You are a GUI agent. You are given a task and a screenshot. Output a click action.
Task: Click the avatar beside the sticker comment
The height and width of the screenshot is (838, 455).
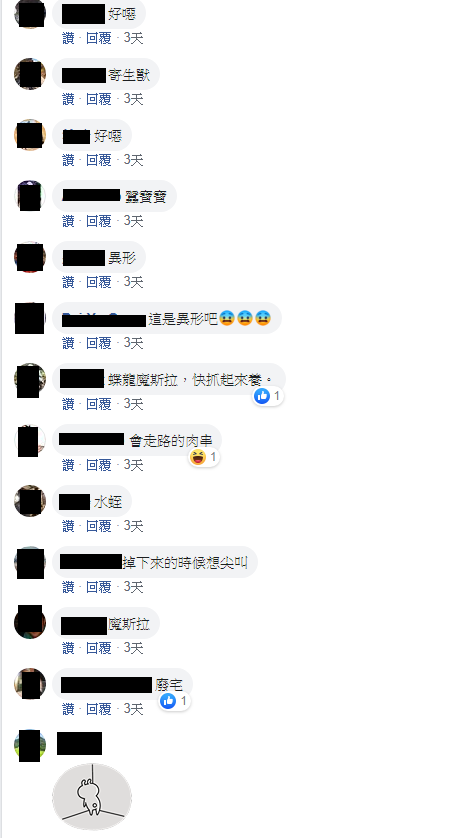tap(30, 745)
